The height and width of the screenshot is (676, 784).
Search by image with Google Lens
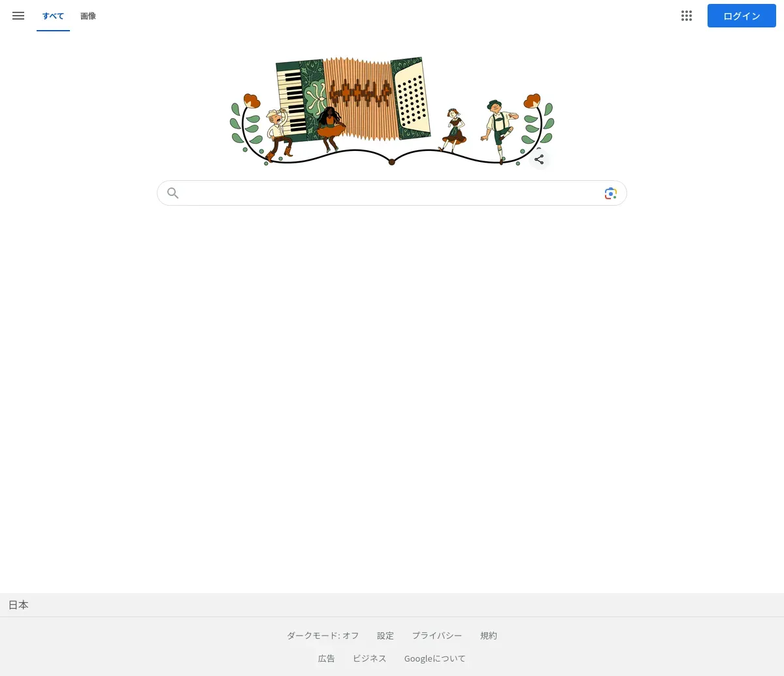point(610,193)
